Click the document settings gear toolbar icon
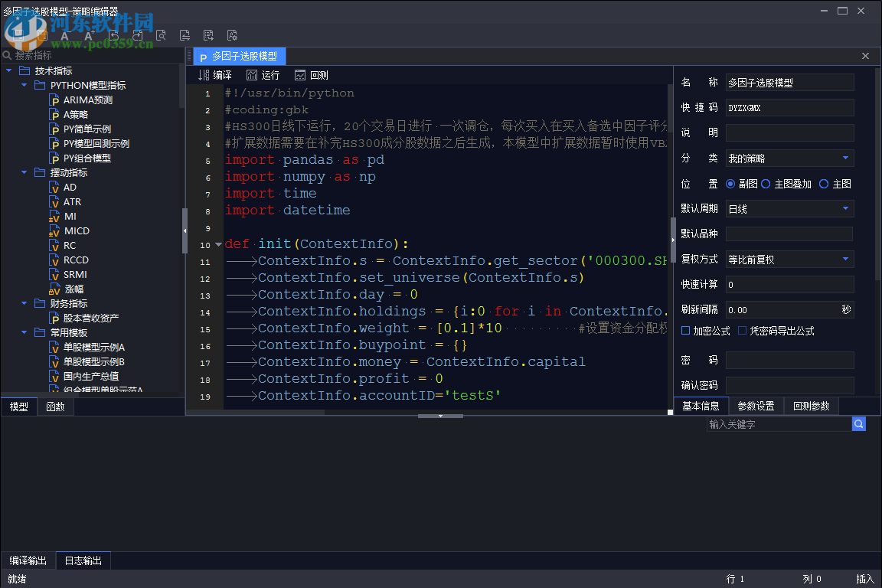This screenshot has height=588, width=882. [x=232, y=35]
